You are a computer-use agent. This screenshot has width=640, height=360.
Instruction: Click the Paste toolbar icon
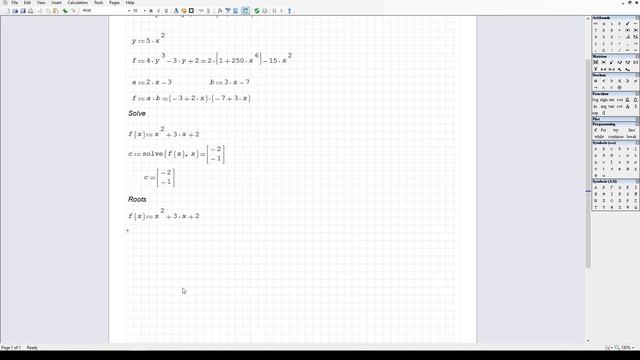click(56, 11)
